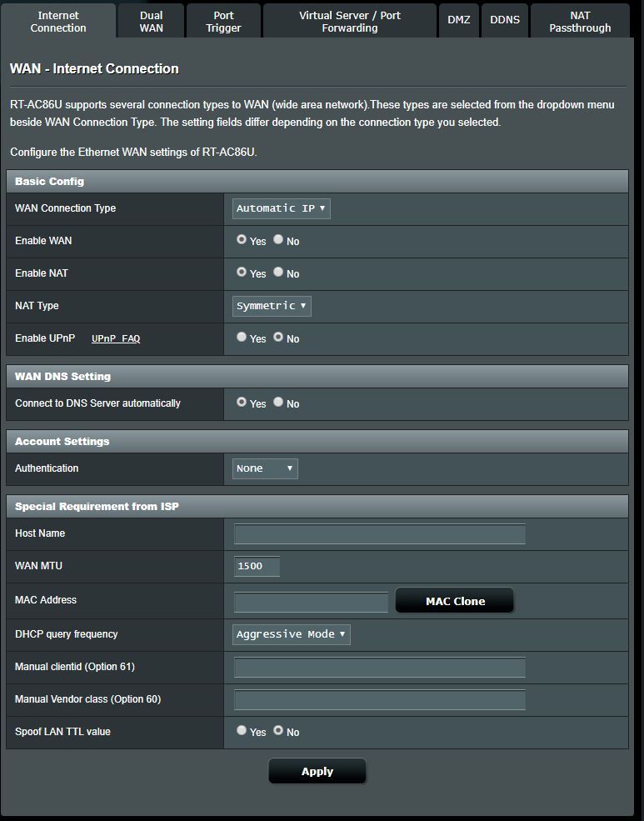Switch to the Port Trigger tab
644x821 pixels.
pyautogui.click(x=223, y=22)
